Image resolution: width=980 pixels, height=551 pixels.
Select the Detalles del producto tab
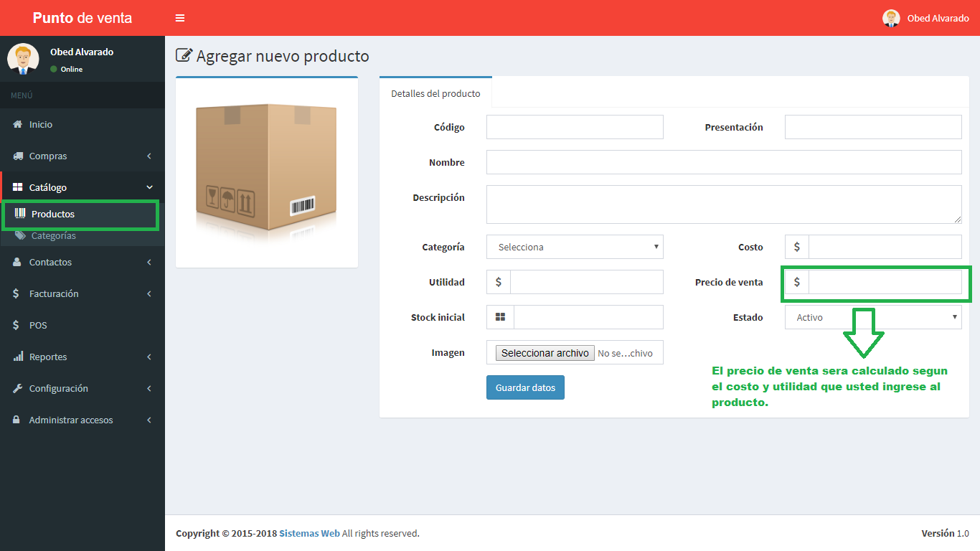[435, 93]
